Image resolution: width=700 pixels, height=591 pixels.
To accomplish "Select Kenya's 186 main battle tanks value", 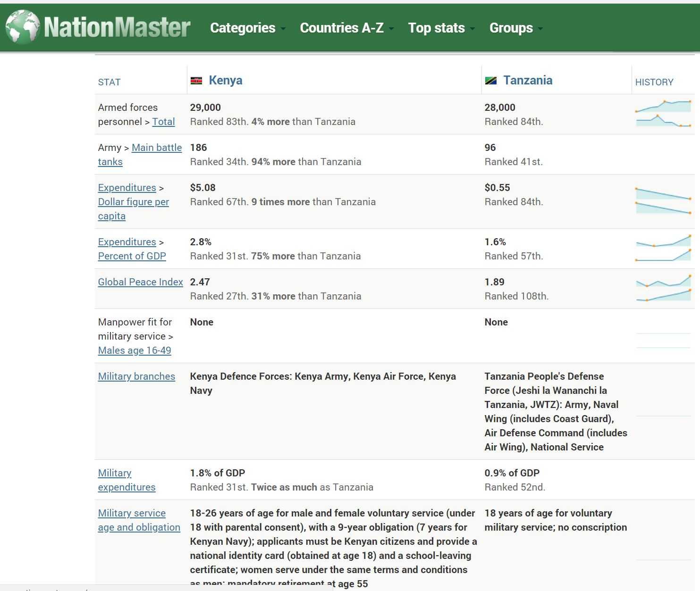I will pyautogui.click(x=198, y=148).
